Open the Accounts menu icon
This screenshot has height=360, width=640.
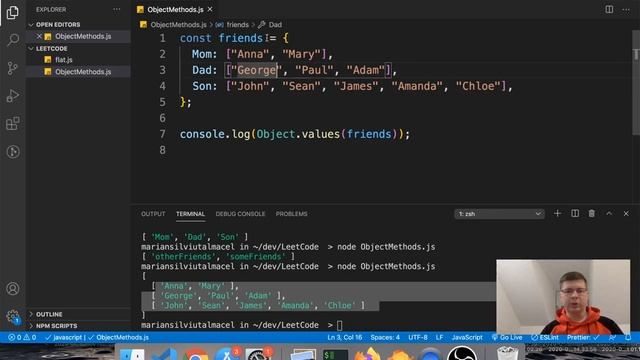[13, 289]
